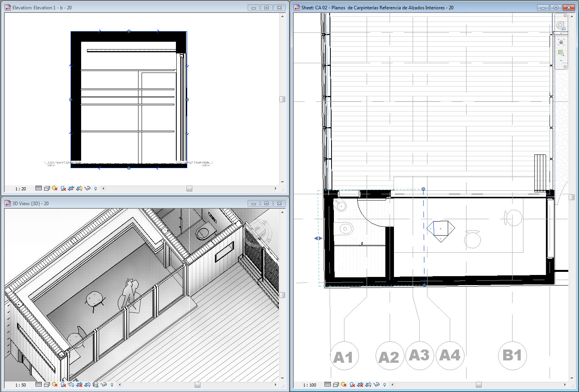Click the Revit icon of the 3D View window

pyautogui.click(x=8, y=204)
